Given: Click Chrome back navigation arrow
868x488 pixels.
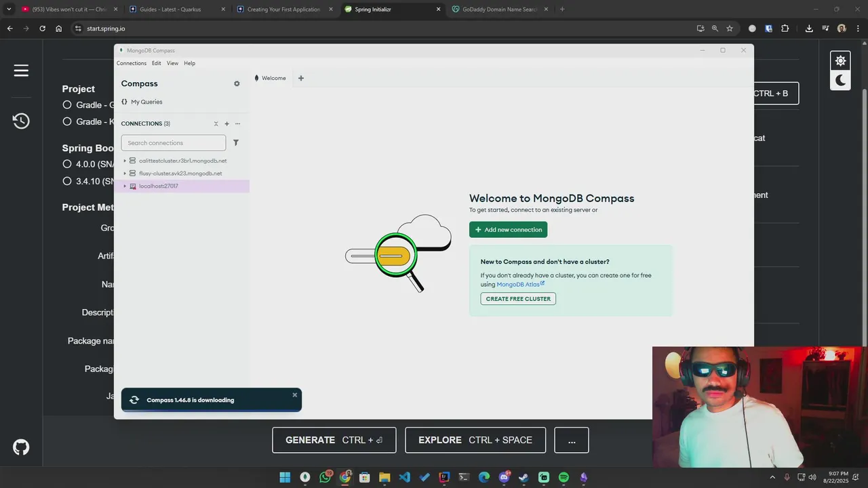Looking at the screenshot, I should [9, 28].
